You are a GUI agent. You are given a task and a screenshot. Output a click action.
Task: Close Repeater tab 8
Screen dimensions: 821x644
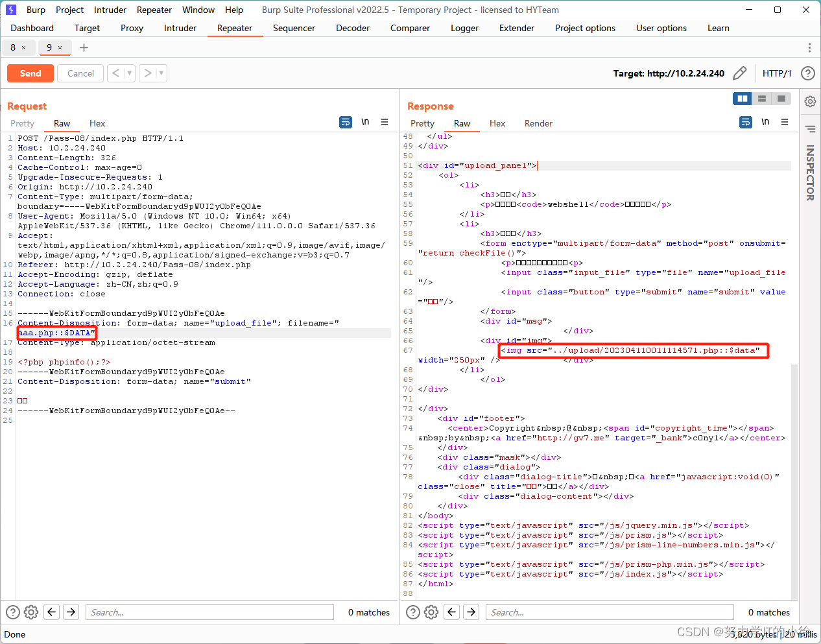coord(24,48)
